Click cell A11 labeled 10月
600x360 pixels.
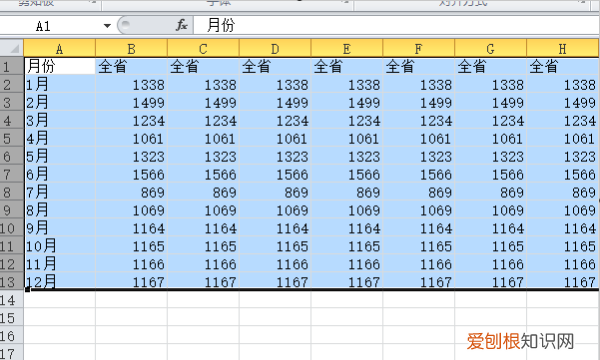click(60, 246)
